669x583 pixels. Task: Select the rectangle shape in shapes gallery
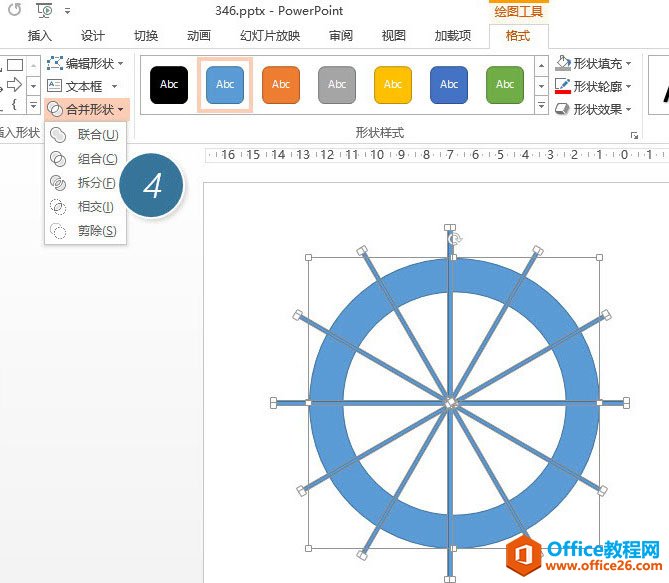[x=15, y=65]
